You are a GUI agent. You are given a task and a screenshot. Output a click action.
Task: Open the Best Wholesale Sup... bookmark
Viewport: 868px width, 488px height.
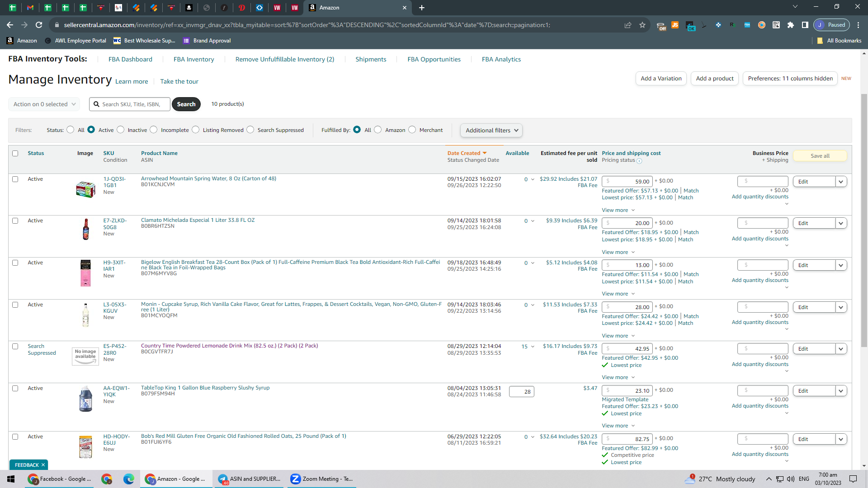click(x=144, y=41)
